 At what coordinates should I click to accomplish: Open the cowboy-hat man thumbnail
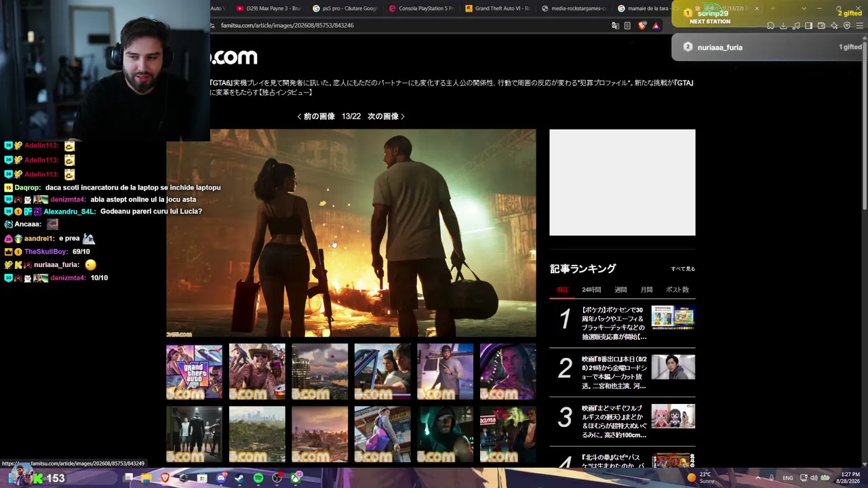pos(257,372)
